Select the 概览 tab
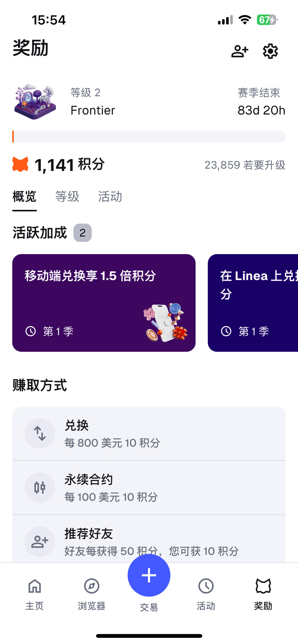 pyautogui.click(x=24, y=197)
